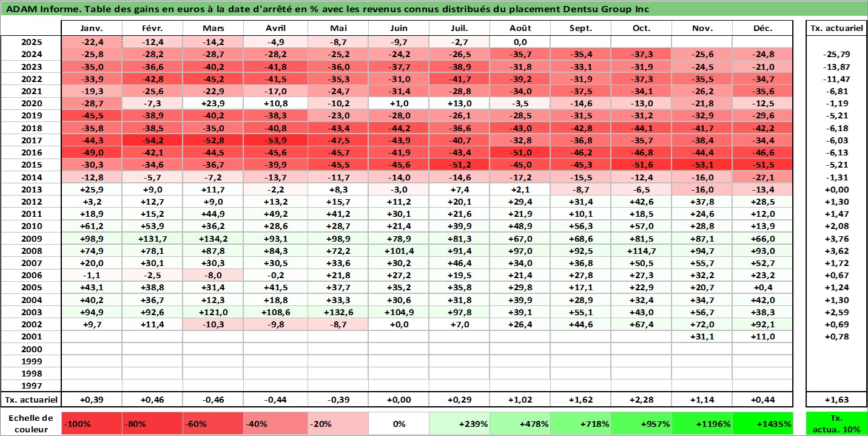The width and height of the screenshot is (868, 436).
Task: Select the +101,4 cell in June 2008
Action: click(399, 251)
